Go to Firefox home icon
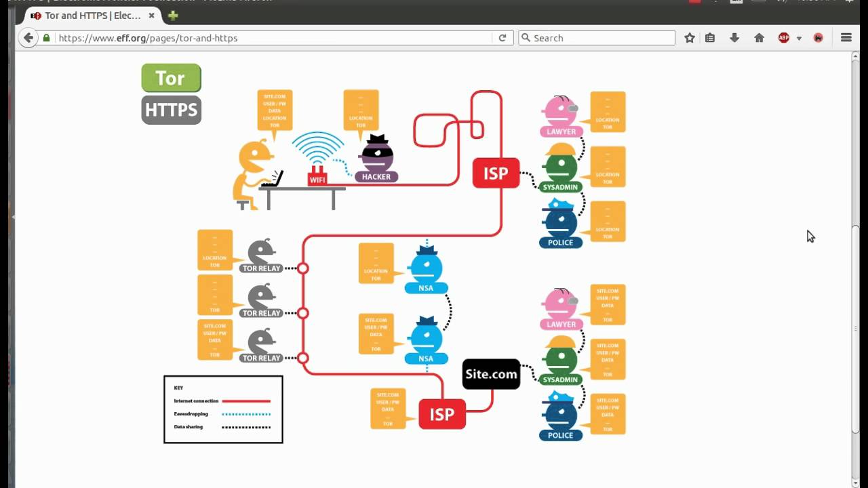 tap(759, 38)
